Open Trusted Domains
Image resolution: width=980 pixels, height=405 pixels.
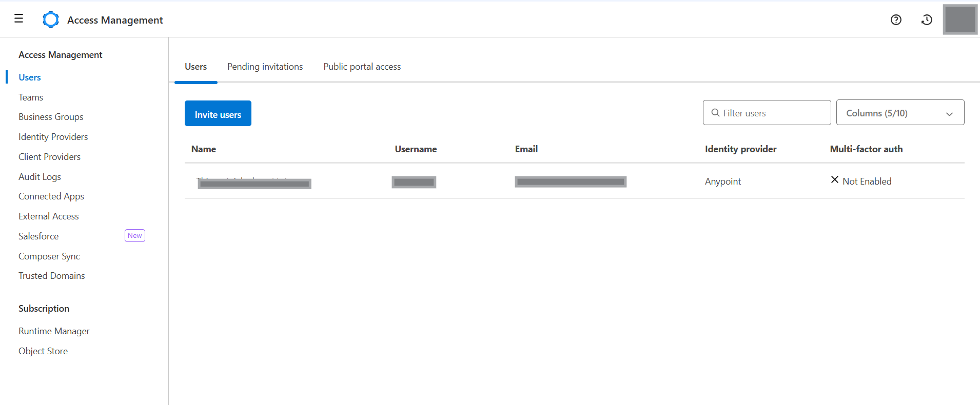[x=52, y=276]
